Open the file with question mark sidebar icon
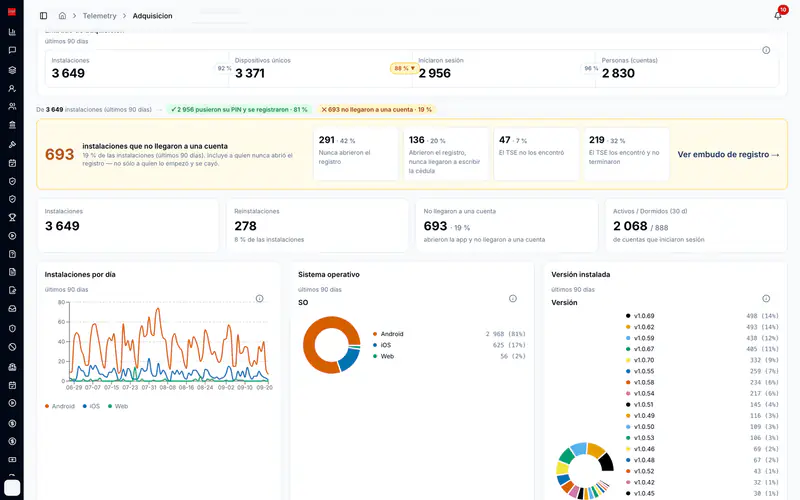The image size is (800, 500). pos(12,254)
